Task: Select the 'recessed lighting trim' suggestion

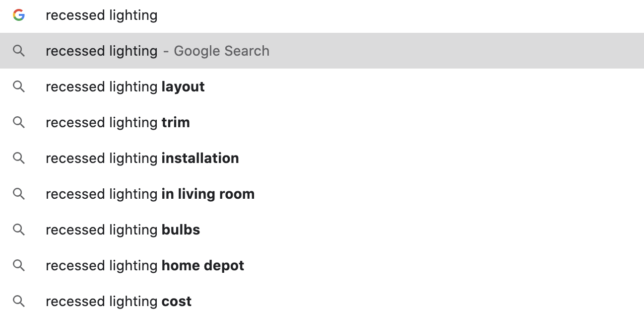Action: click(117, 122)
